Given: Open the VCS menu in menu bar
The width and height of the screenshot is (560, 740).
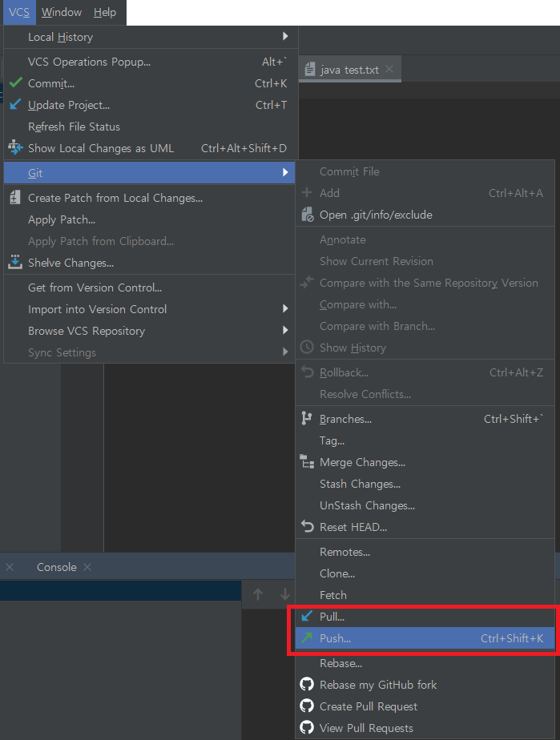Looking at the screenshot, I should [19, 12].
